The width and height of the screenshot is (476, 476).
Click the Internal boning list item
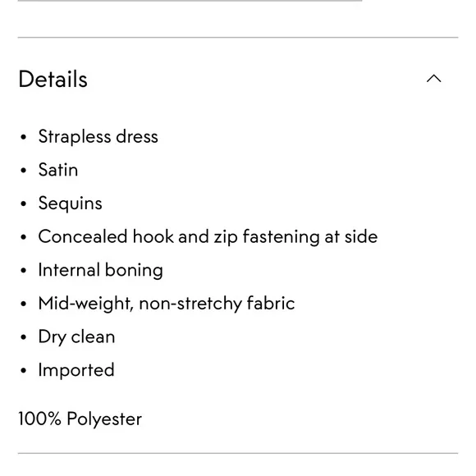[x=100, y=270]
